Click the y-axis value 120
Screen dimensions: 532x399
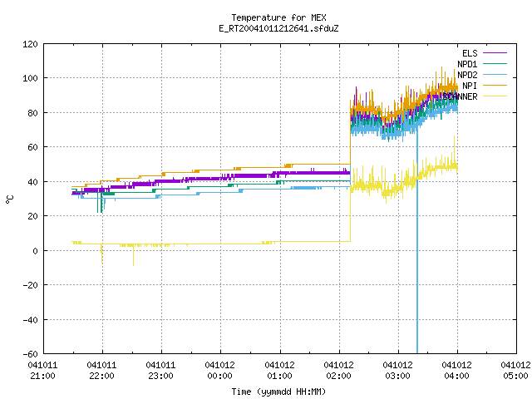click(x=30, y=44)
